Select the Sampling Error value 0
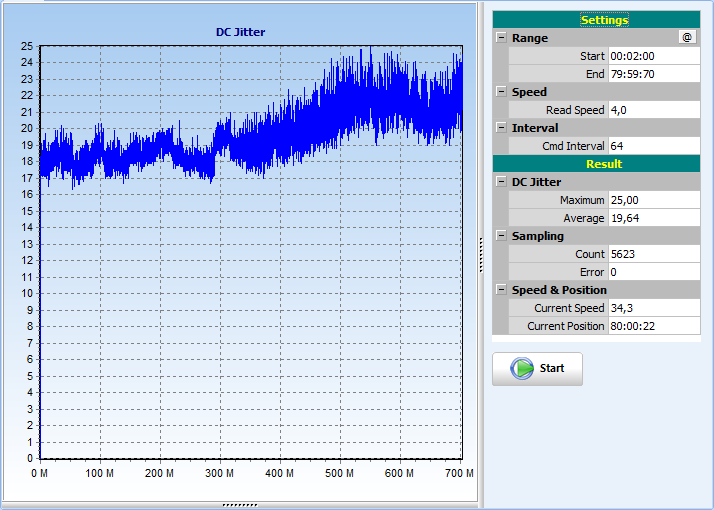Image resolution: width=714 pixels, height=510 pixels. [x=654, y=272]
